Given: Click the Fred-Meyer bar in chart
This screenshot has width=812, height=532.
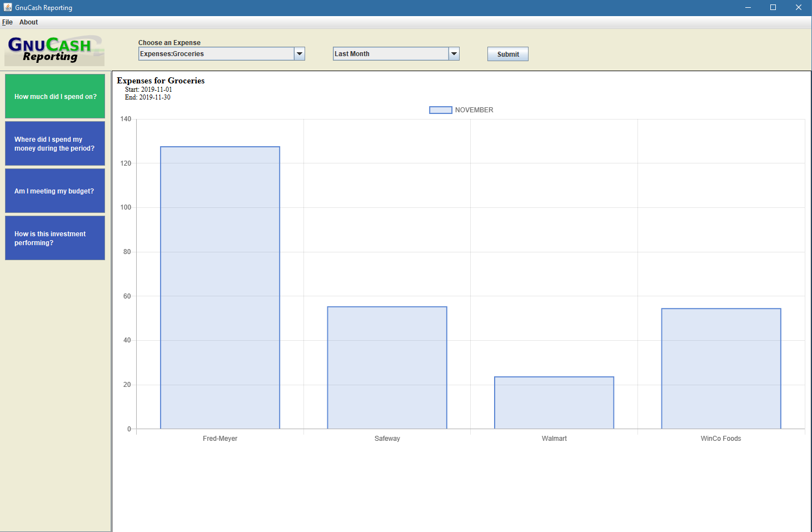Looking at the screenshot, I should pyautogui.click(x=220, y=287).
